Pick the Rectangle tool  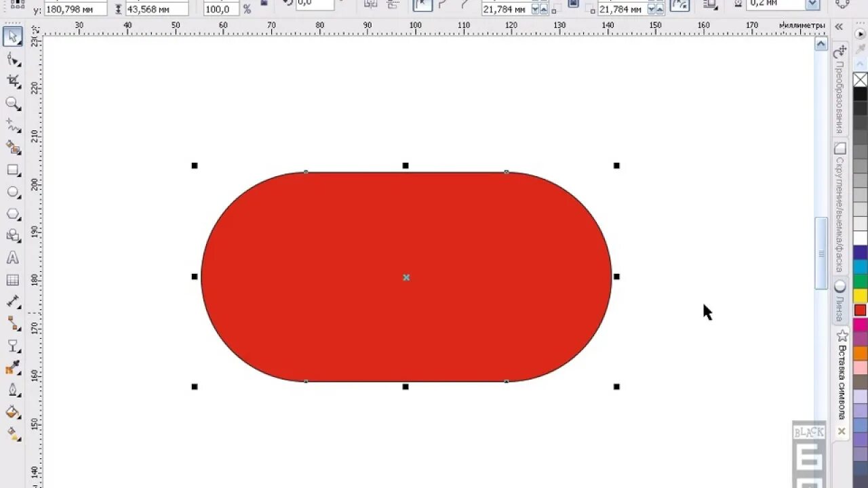coord(13,170)
